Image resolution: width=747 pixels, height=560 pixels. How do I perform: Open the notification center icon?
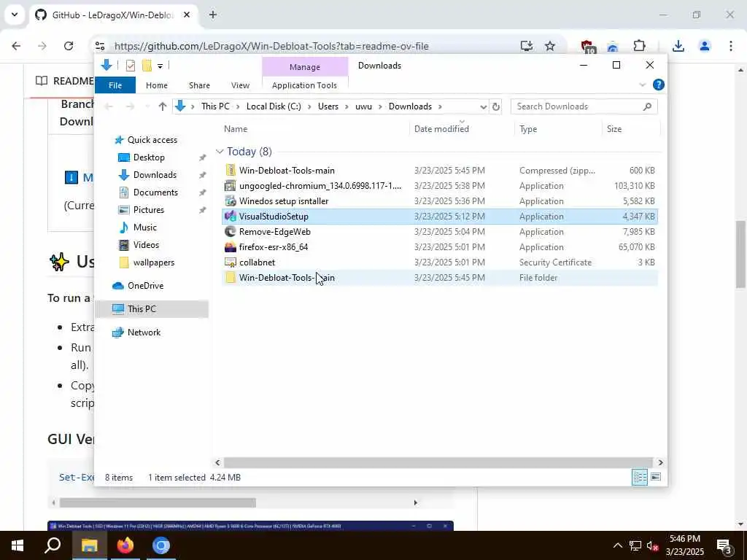(724, 546)
